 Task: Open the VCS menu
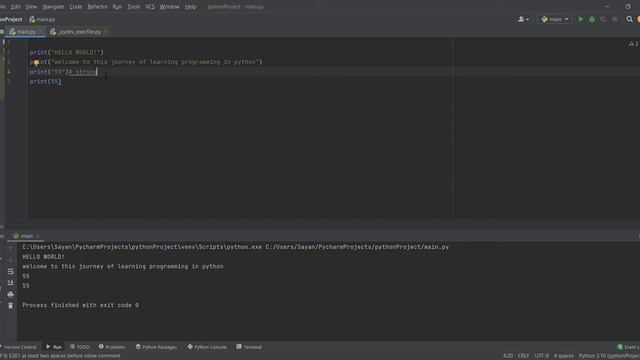tap(150, 7)
